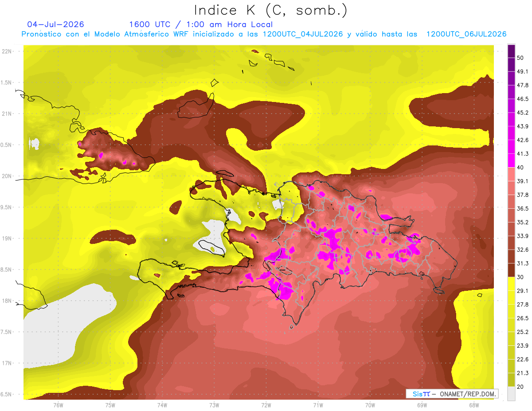Click the "69W" longitude label
This screenshot has width=532, height=411.
422,405
